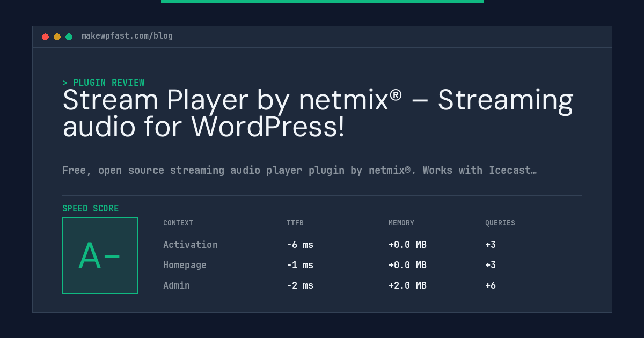Screen dimensions: 644x338
Task: Select the Activation row label
Action: click(x=191, y=245)
